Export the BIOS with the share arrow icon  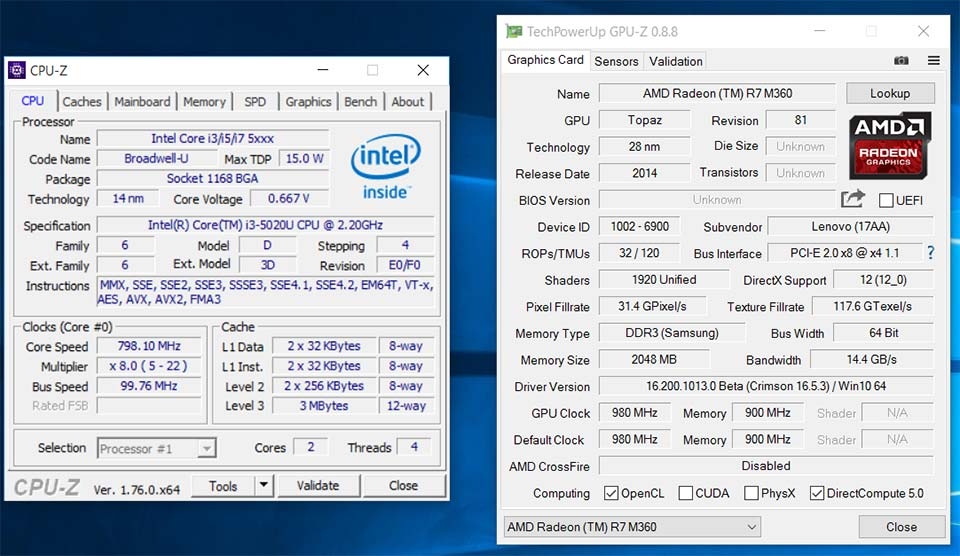pyautogui.click(x=852, y=199)
